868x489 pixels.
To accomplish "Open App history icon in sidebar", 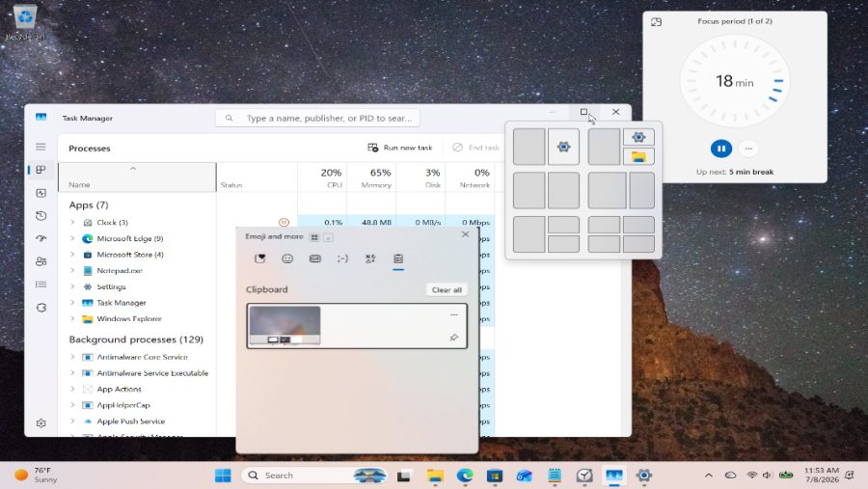I will point(41,215).
